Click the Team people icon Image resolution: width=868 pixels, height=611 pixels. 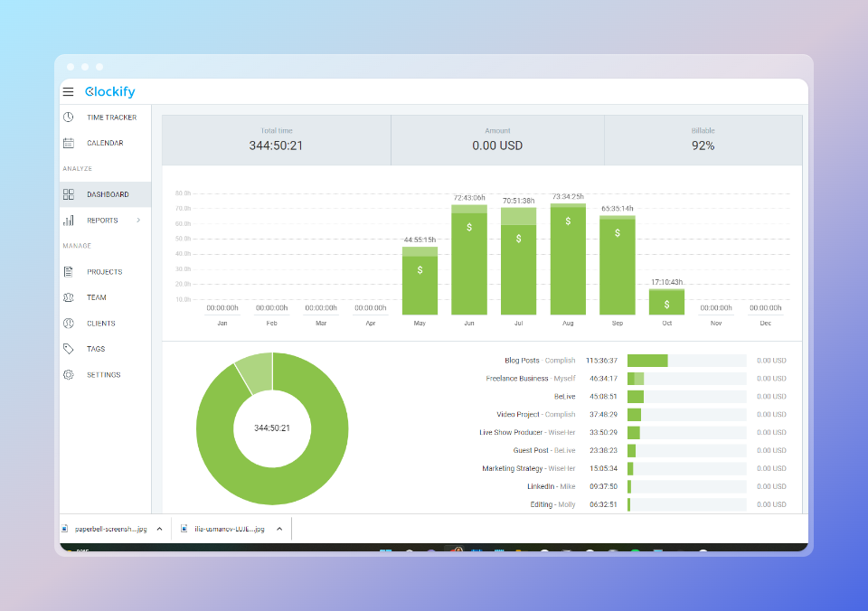pos(69,296)
